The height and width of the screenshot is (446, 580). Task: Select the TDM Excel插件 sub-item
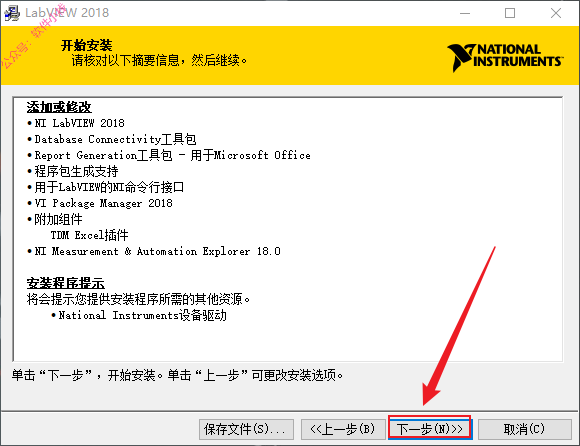[90, 235]
